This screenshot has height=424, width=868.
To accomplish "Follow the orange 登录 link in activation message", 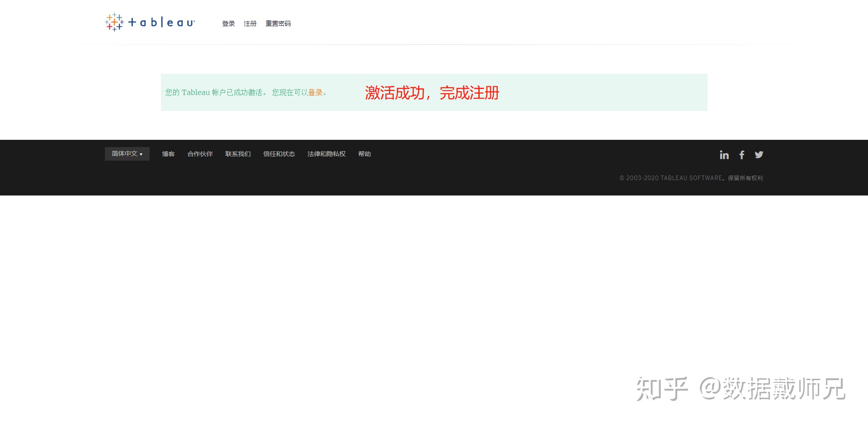I will point(316,92).
